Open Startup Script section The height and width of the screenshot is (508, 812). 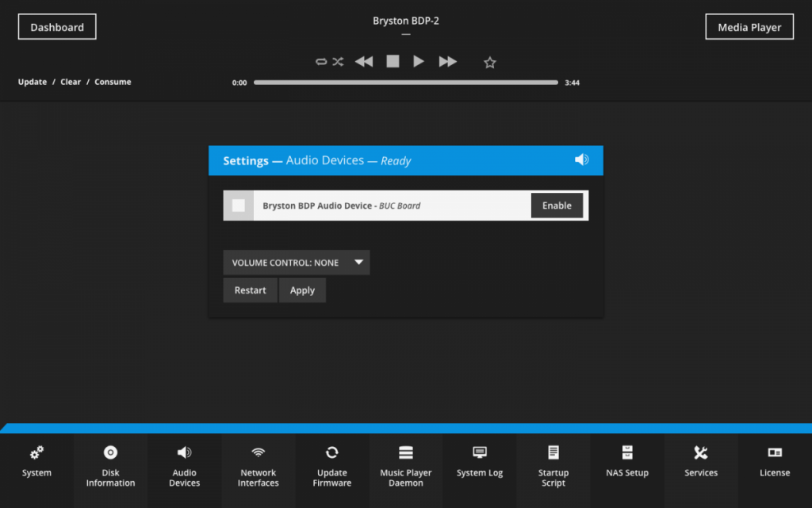pyautogui.click(x=553, y=471)
